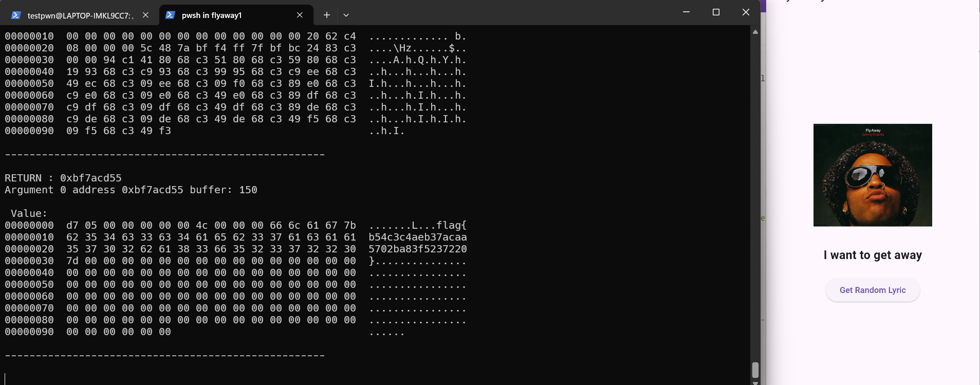This screenshot has height=385, width=980.
Task: Click the terminal scrollbar up arrow
Action: 755,32
